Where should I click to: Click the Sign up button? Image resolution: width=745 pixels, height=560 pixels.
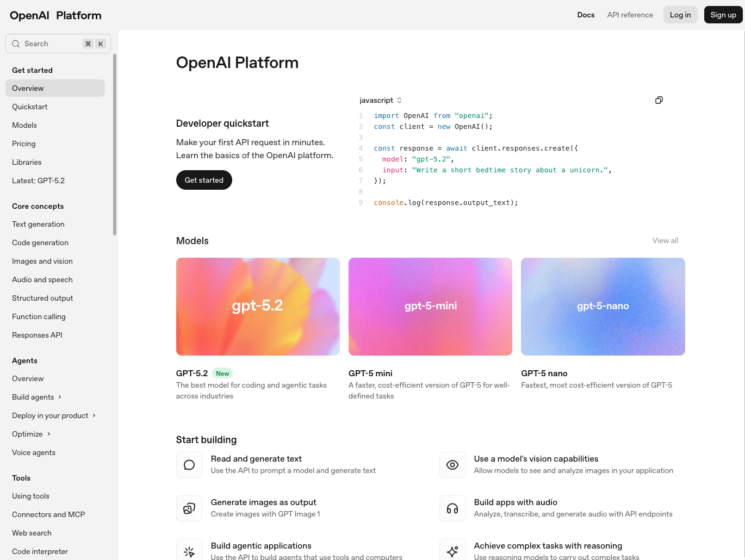[723, 15]
